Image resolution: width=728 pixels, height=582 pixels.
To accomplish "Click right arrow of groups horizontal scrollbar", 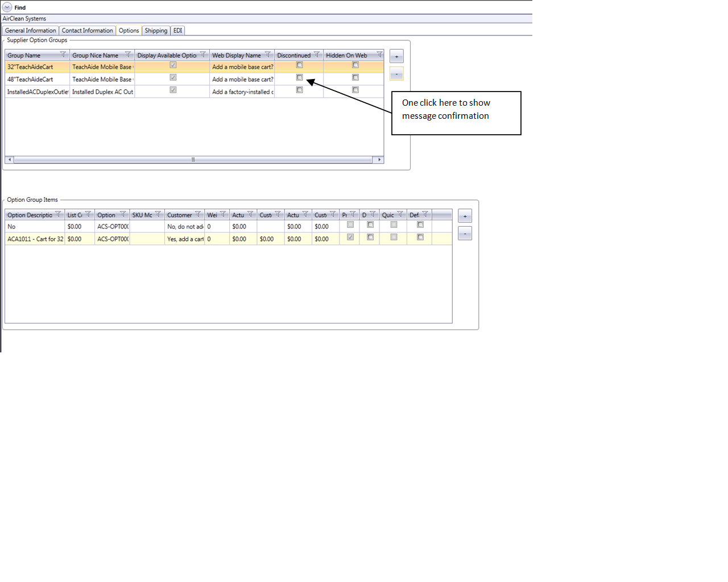I will pyautogui.click(x=379, y=160).
